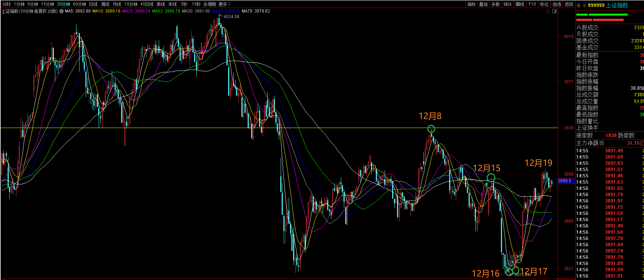
Task: Click the 返回 back button
Action: [x=569, y=4]
